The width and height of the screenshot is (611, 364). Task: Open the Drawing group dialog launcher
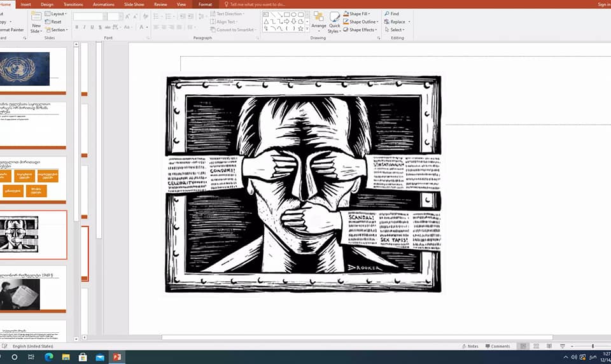pyautogui.click(x=378, y=38)
